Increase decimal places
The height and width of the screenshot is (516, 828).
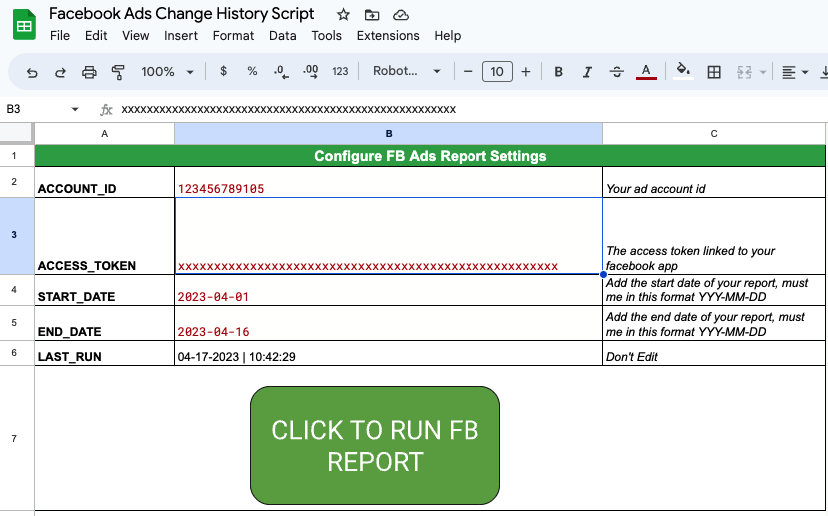pos(310,71)
